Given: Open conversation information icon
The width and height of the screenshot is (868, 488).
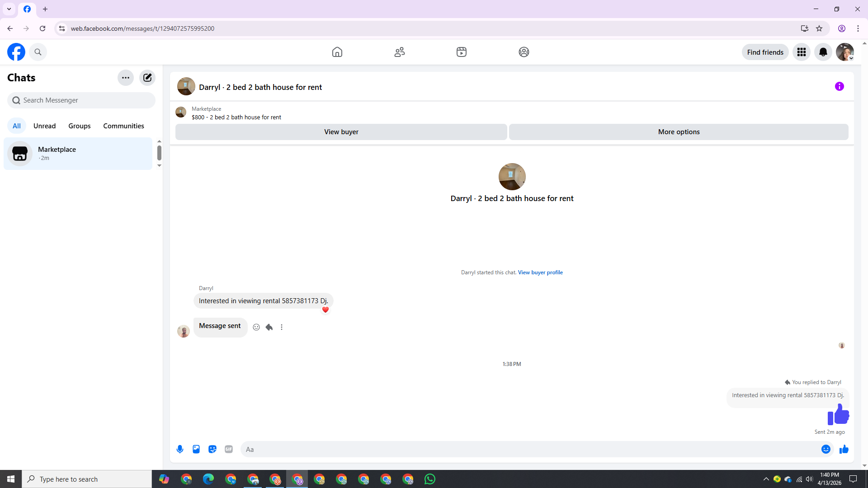Looking at the screenshot, I should point(840,86).
